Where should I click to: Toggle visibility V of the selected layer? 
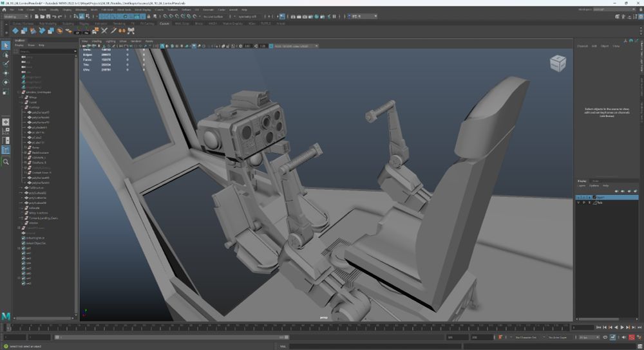coord(579,198)
